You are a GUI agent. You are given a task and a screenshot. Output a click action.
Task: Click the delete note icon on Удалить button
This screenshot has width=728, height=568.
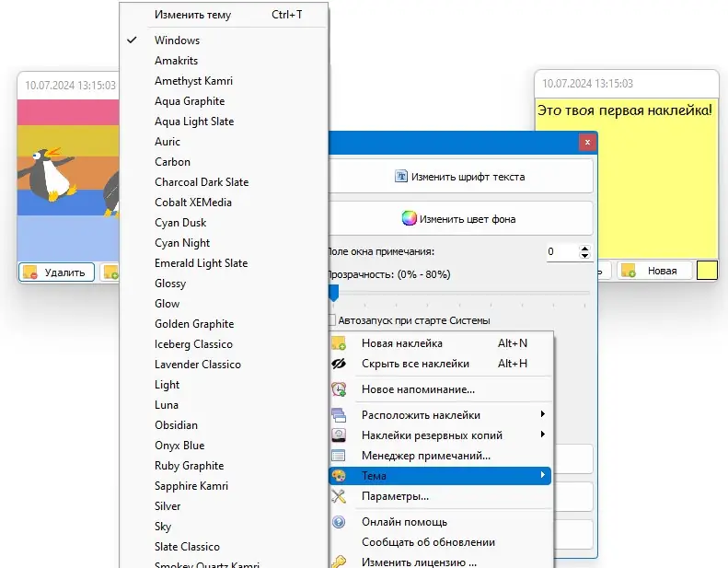30,272
